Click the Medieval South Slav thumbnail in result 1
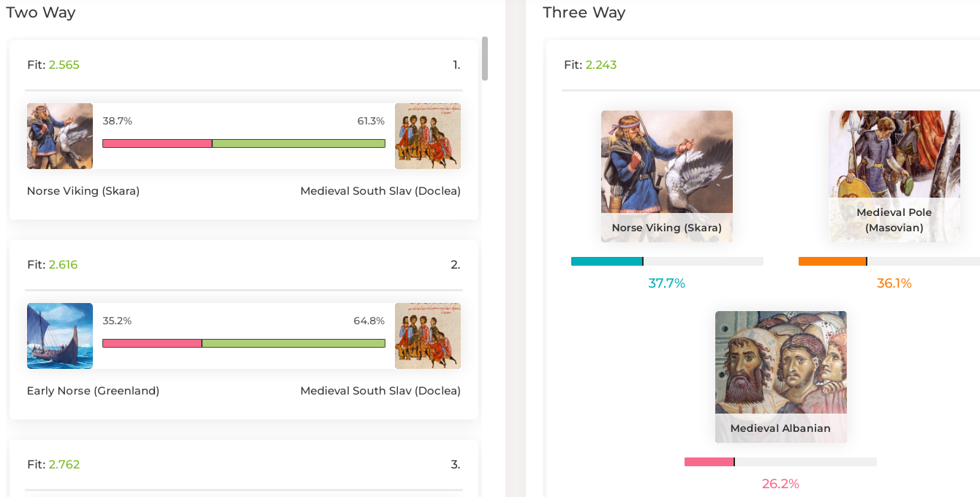The width and height of the screenshot is (980, 497). (428, 136)
